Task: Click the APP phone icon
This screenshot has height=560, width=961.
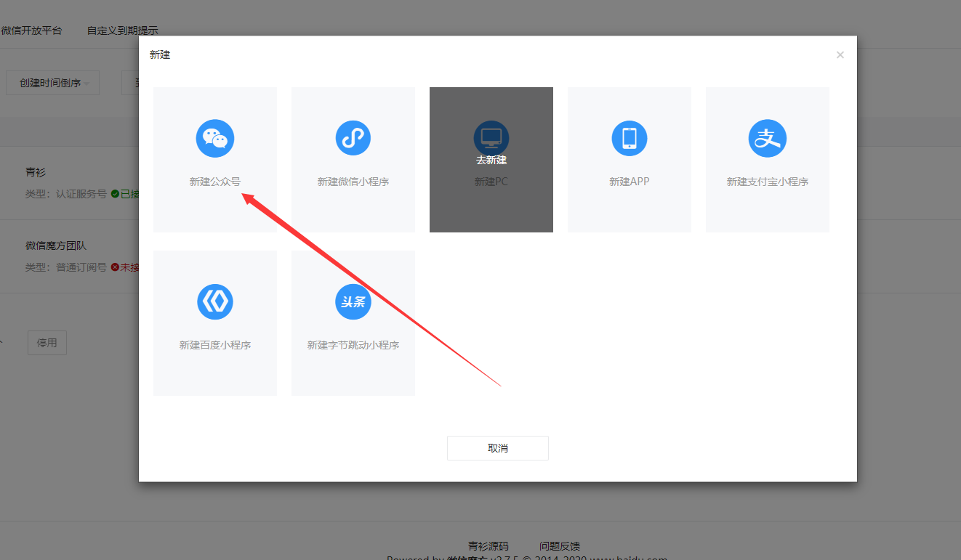Action: tap(630, 138)
